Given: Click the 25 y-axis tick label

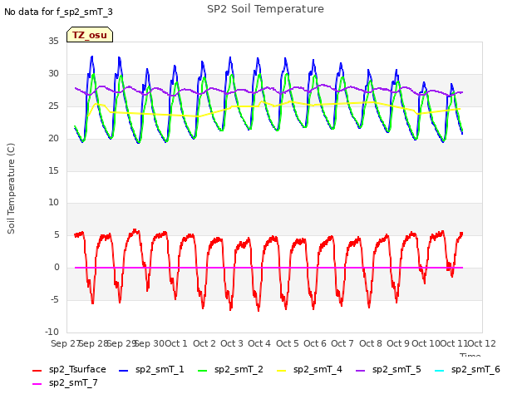Looking at the screenshot, I should coord(53,106).
